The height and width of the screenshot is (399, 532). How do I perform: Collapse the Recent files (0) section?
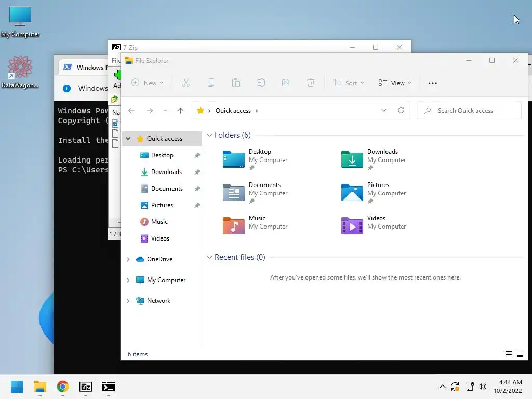click(x=210, y=257)
